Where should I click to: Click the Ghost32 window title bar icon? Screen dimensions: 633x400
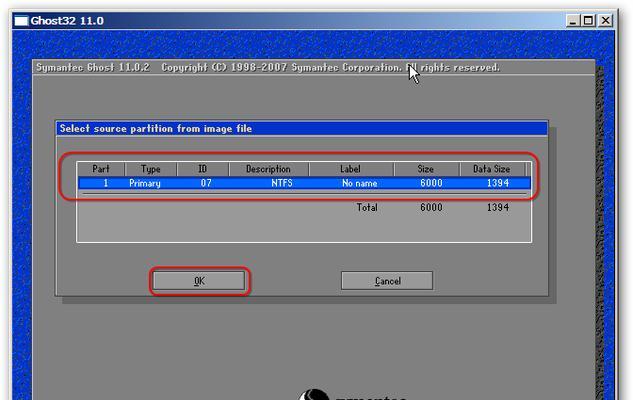[21, 21]
